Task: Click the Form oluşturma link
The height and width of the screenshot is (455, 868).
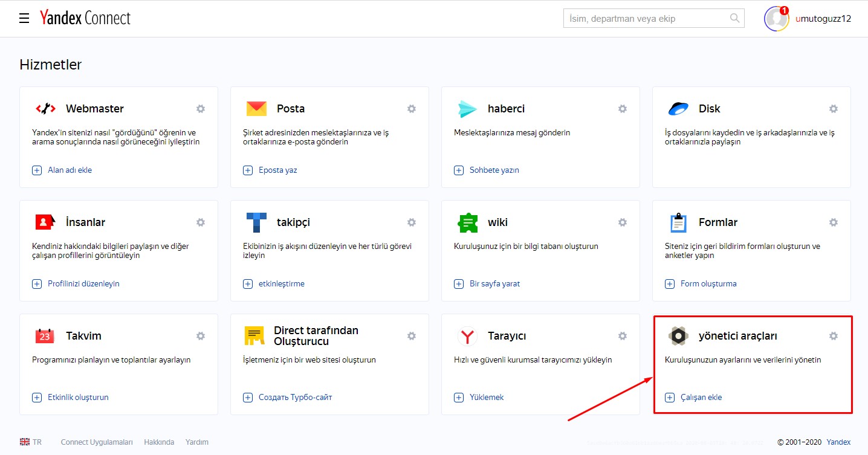Action: click(708, 284)
